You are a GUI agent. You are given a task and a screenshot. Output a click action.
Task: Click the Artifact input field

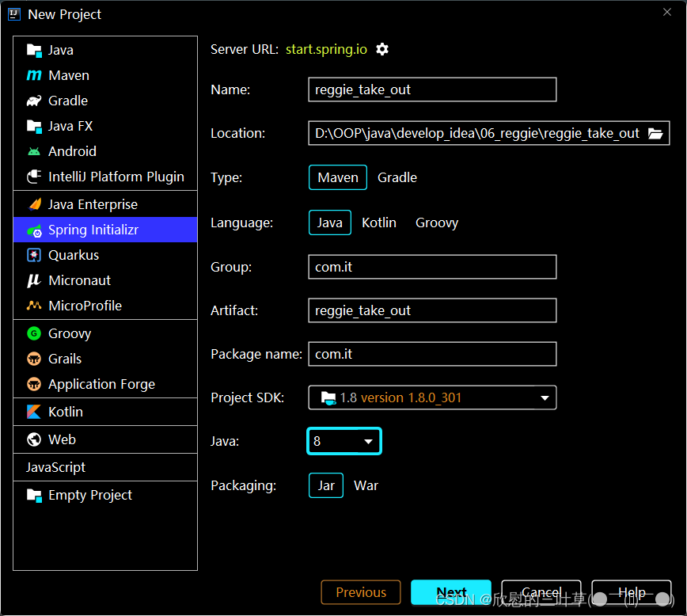432,310
